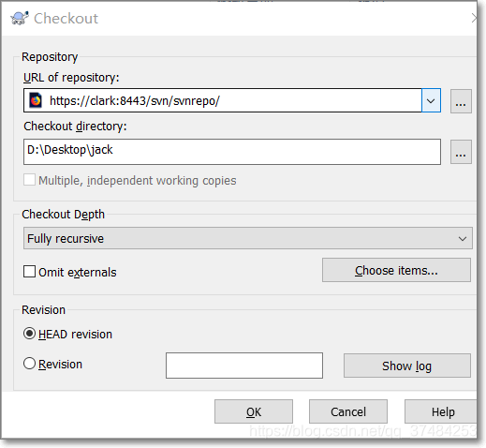Click the Checkout directory input field
The width and height of the screenshot is (486, 448).
tap(232, 152)
